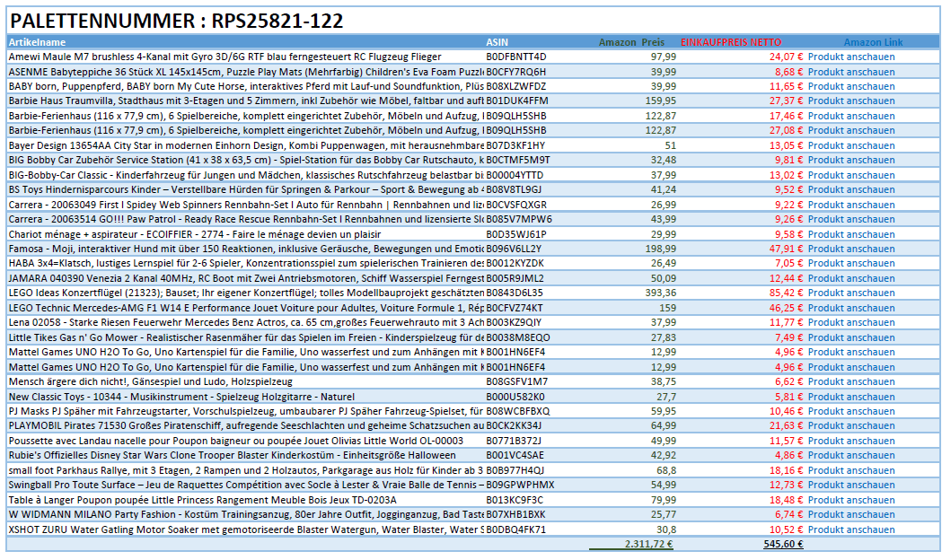Select the Artikelname column header
Image resolution: width=951 pixels, height=560 pixels.
[38, 42]
